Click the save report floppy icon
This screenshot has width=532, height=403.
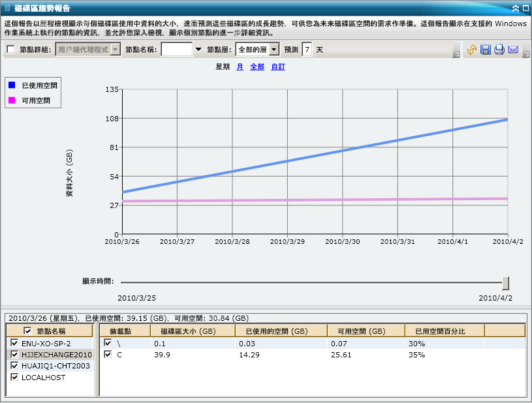tap(486, 50)
